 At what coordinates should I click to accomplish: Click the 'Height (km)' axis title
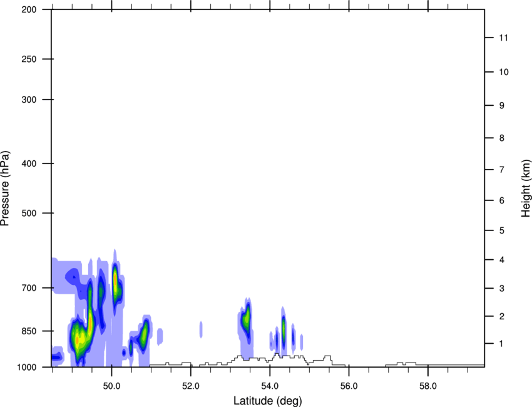[x=526, y=188]
